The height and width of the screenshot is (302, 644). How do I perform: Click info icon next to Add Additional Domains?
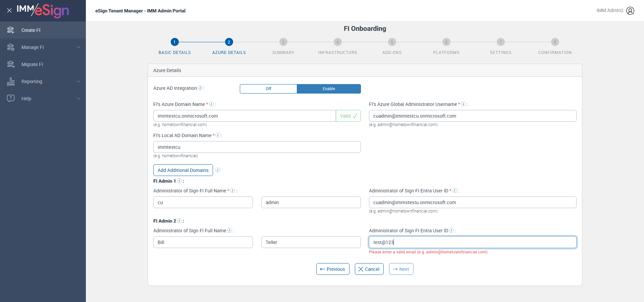coord(218,170)
